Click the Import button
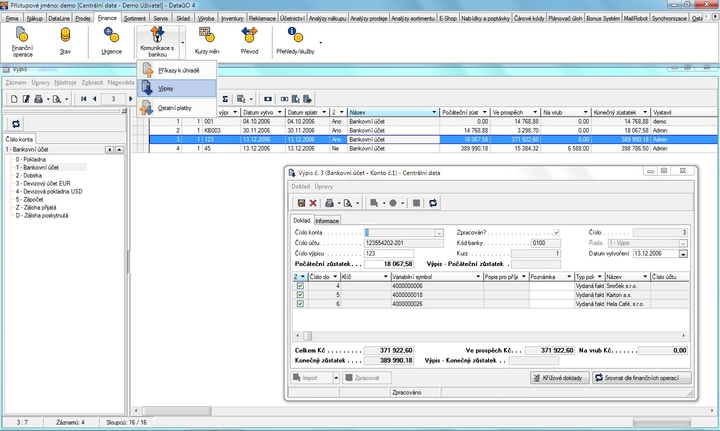 click(x=312, y=378)
